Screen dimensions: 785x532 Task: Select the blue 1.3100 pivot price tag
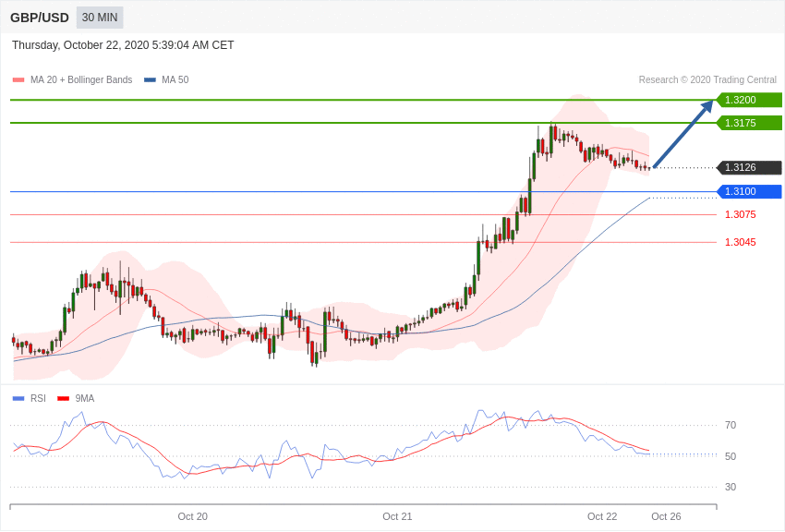749,192
